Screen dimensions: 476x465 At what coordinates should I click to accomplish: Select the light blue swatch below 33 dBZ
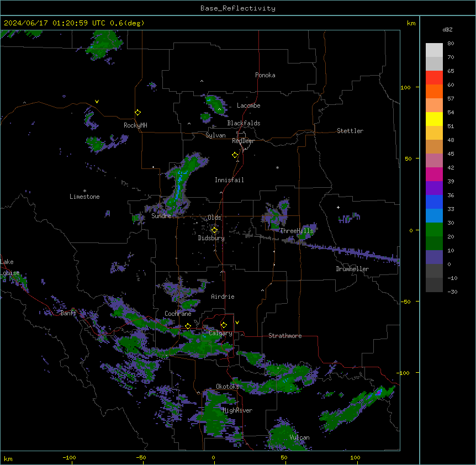434,216
